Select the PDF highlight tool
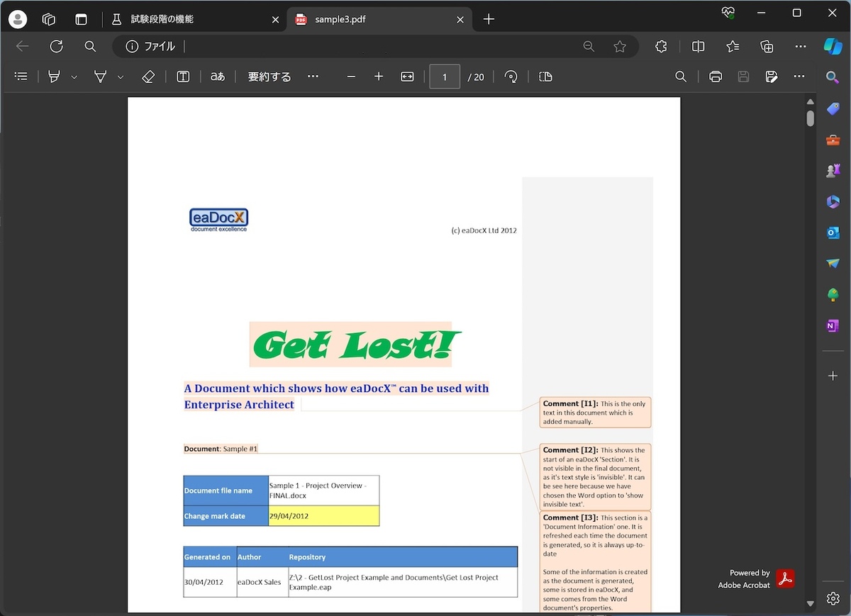The height and width of the screenshot is (616, 851). tap(54, 77)
